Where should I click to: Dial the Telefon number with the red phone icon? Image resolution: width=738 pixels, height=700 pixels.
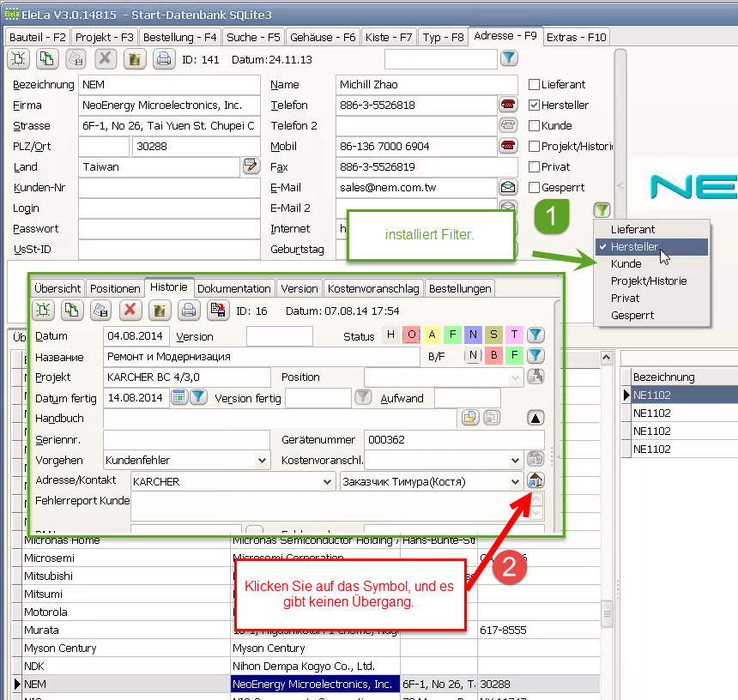point(508,105)
